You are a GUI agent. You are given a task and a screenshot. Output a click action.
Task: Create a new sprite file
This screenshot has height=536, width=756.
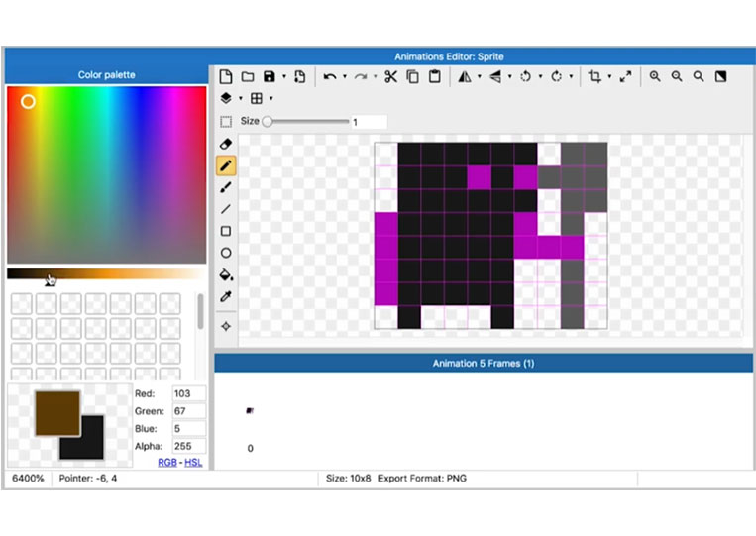pos(226,76)
